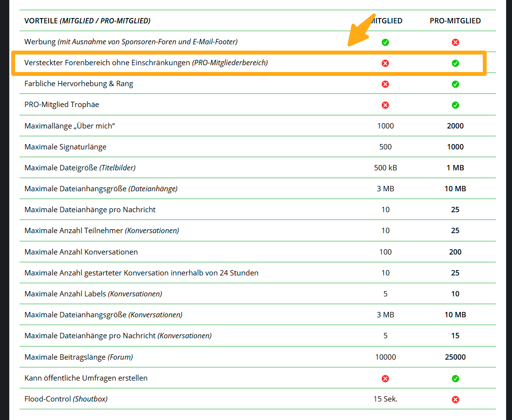Click the 500 kB Titelbilder value

(385, 168)
